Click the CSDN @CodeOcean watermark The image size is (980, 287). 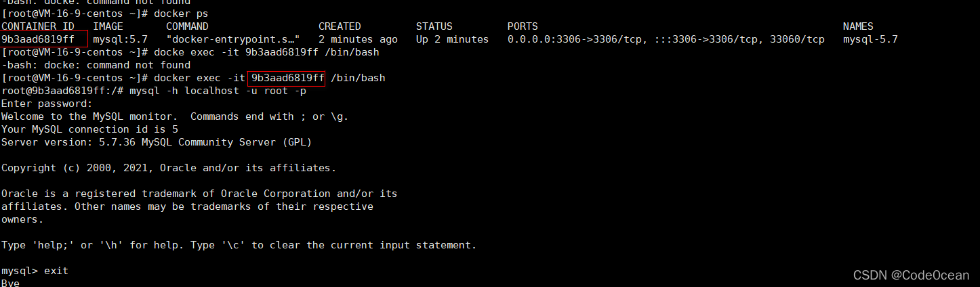[910, 275]
